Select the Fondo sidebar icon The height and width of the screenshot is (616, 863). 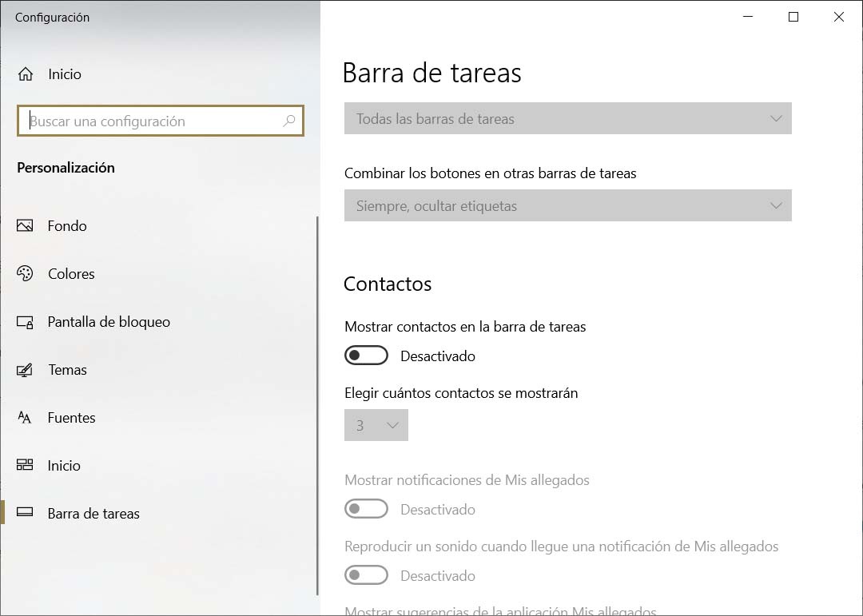24,225
